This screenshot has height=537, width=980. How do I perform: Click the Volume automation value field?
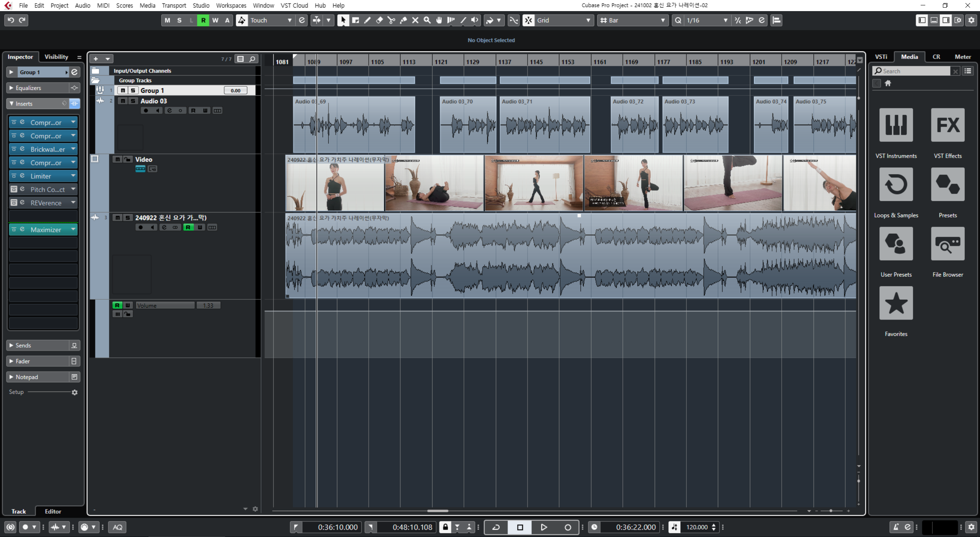(208, 305)
